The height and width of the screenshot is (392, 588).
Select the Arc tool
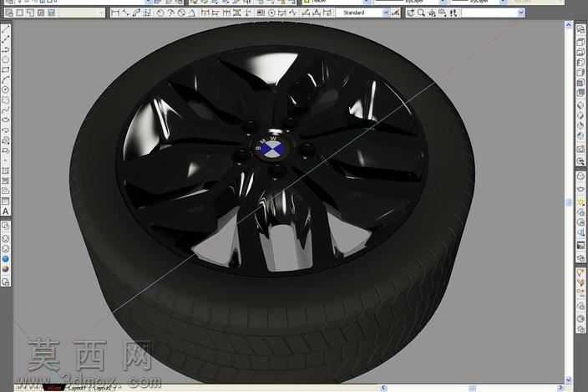5,79
